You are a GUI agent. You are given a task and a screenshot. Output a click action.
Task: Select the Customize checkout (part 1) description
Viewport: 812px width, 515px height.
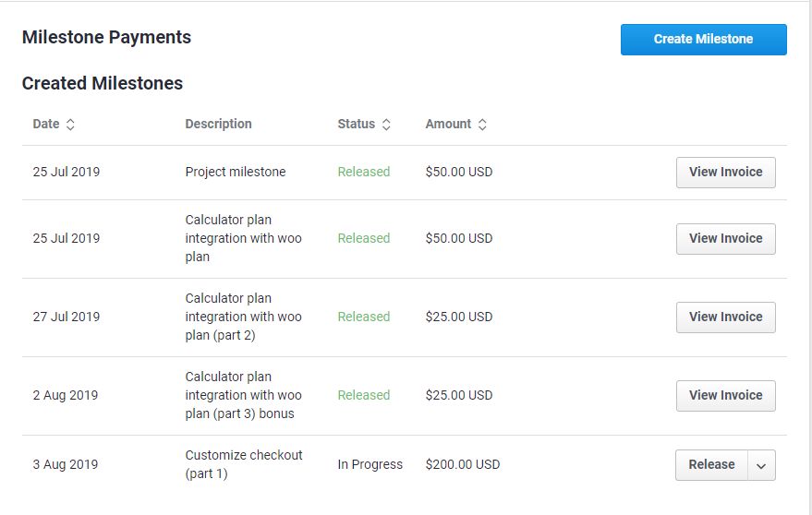pyautogui.click(x=244, y=465)
